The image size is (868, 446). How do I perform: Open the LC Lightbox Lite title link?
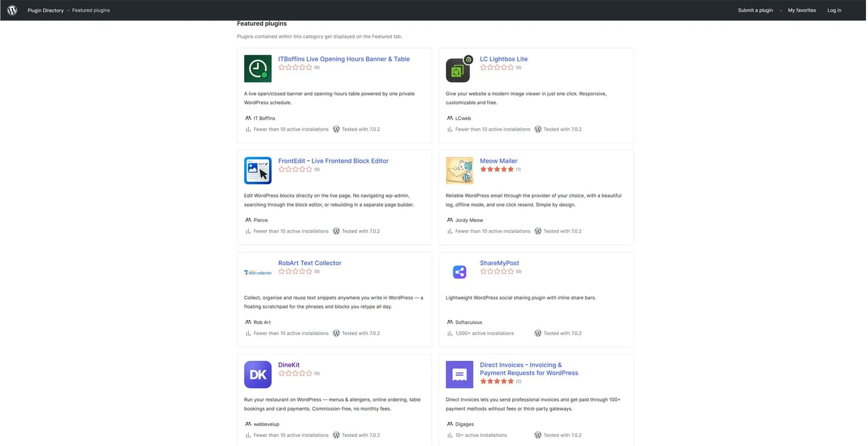click(503, 59)
